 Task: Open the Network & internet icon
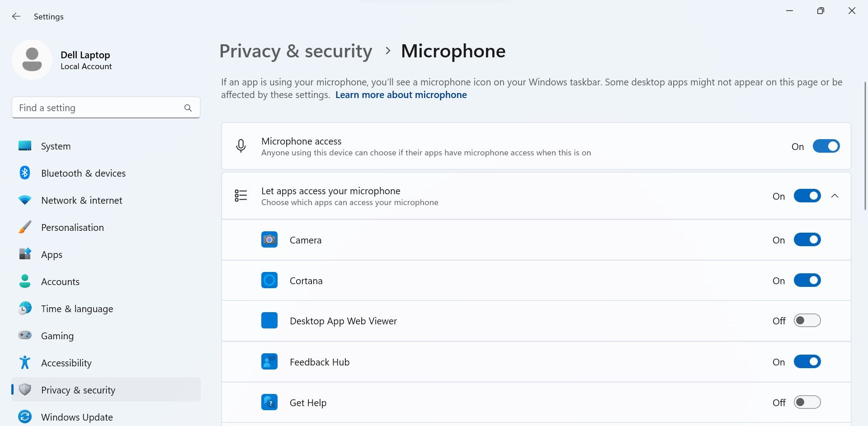[25, 200]
